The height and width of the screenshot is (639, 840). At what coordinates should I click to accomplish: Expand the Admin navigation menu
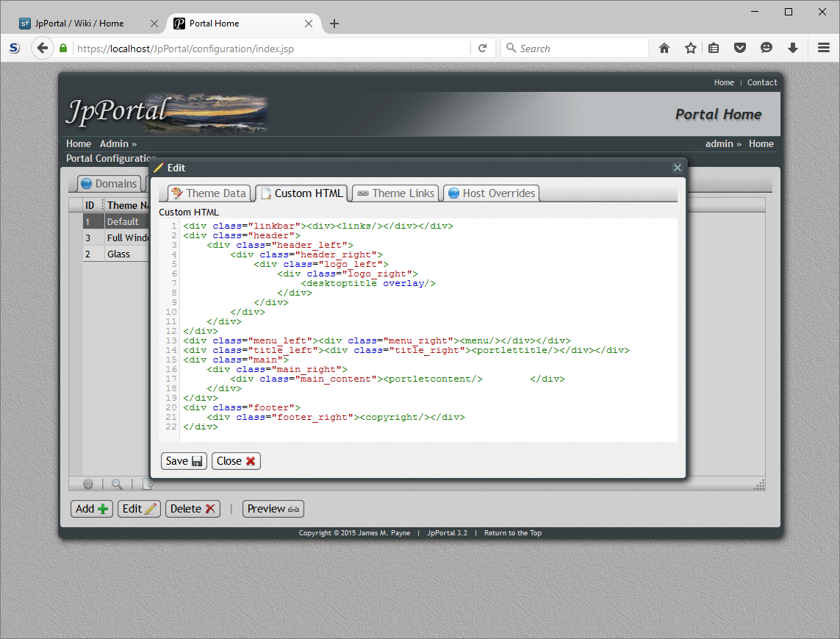pos(118,143)
